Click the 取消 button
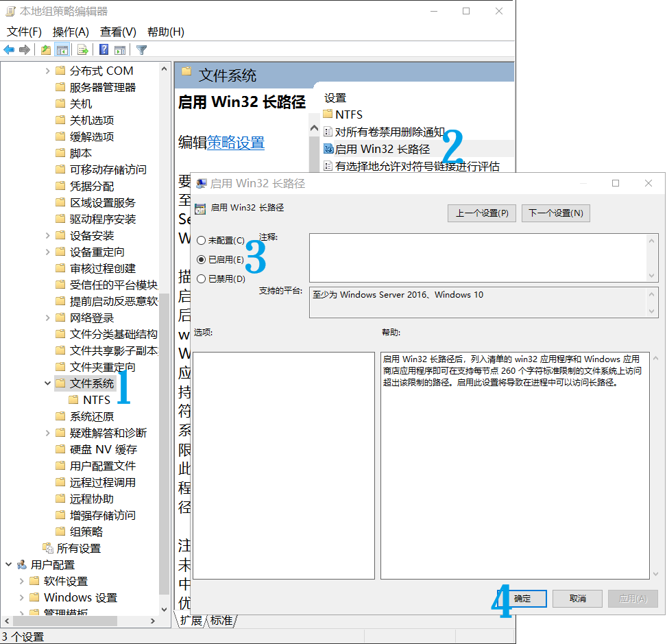 [577, 599]
